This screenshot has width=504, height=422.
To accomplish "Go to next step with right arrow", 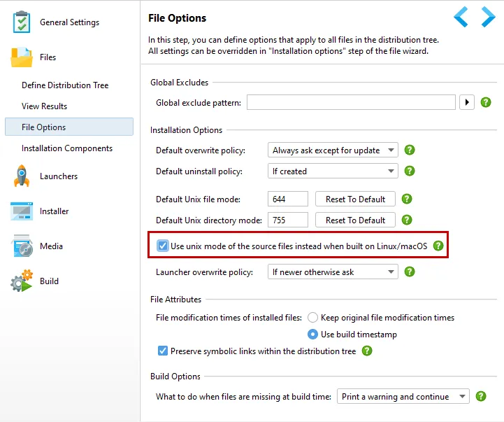I will [488, 17].
